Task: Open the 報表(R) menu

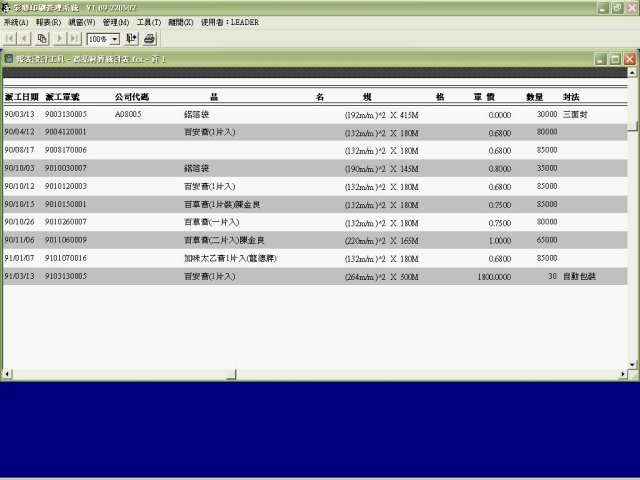Action: pos(47,22)
